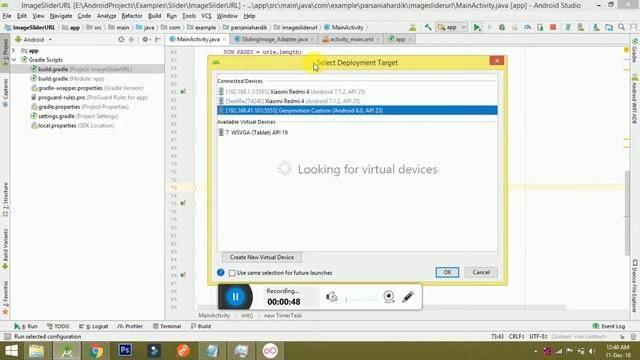Click the red Stop button in toolbar
The height and width of the screenshot is (360, 640).
click(x=553, y=27)
